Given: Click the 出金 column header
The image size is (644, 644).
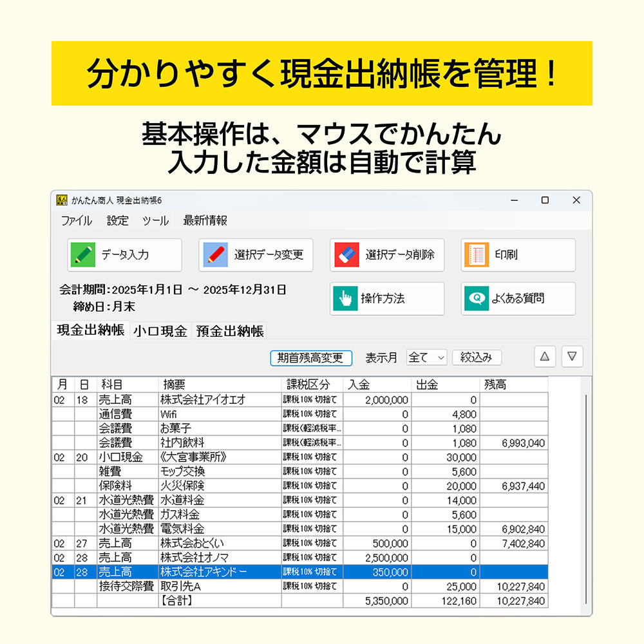Looking at the screenshot, I should point(445,385).
